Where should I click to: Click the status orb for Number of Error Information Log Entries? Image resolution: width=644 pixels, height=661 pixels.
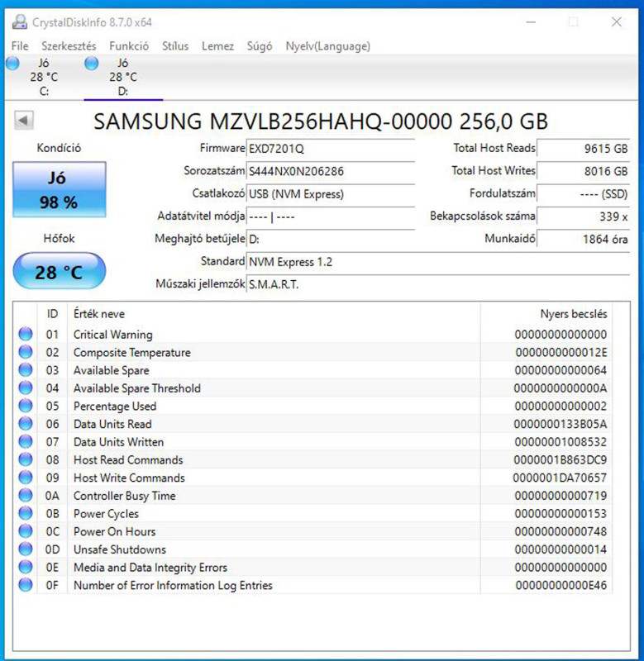click(x=26, y=585)
